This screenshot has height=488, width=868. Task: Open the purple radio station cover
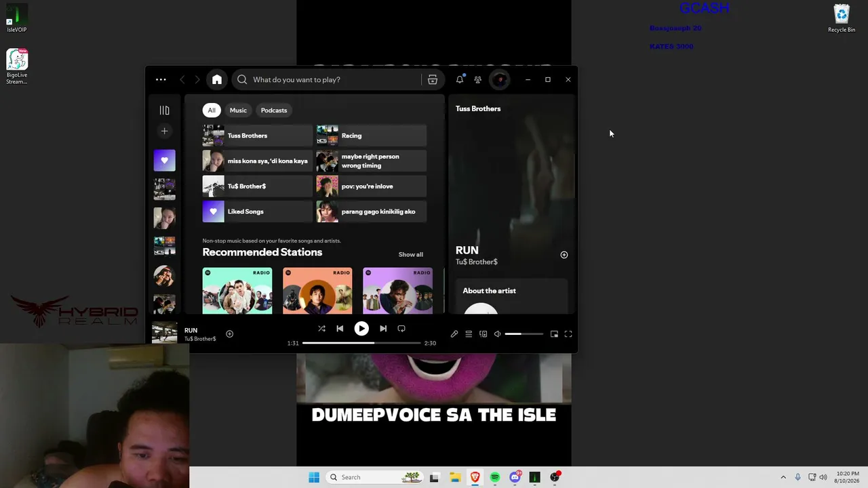[398, 291]
